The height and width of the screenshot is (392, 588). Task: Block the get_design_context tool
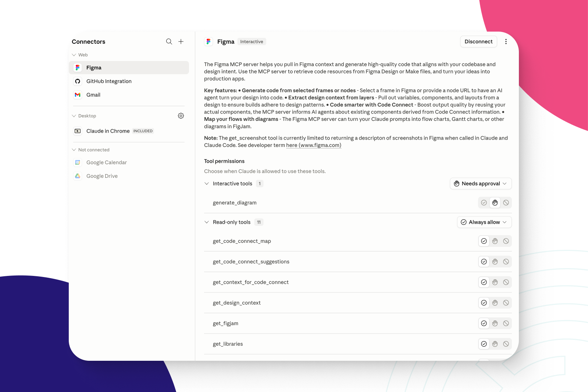[506, 303]
